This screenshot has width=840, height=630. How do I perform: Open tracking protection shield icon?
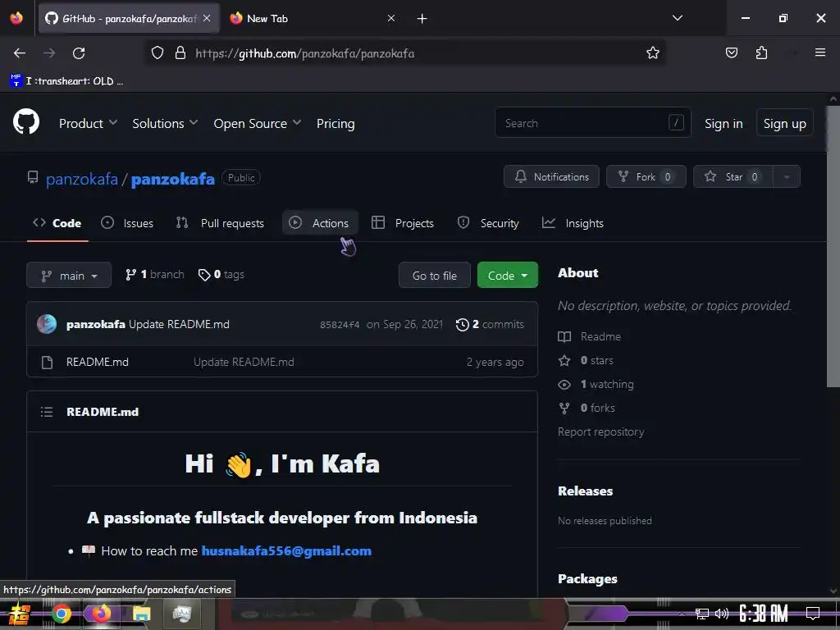click(x=157, y=53)
